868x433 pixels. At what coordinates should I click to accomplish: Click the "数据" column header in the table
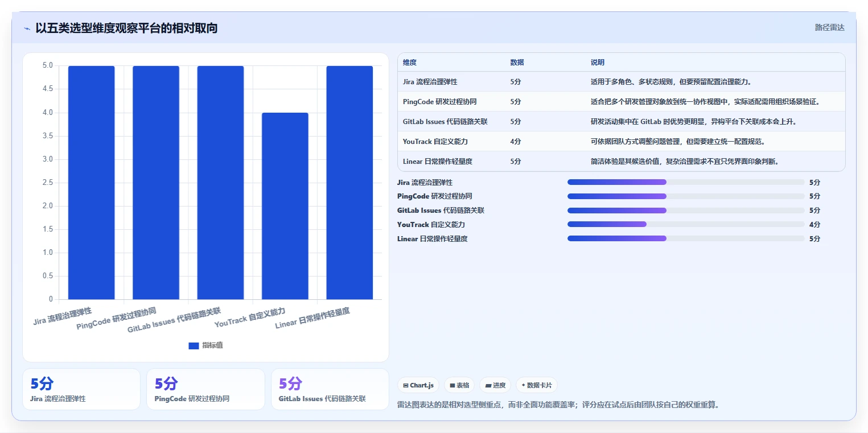coord(517,63)
